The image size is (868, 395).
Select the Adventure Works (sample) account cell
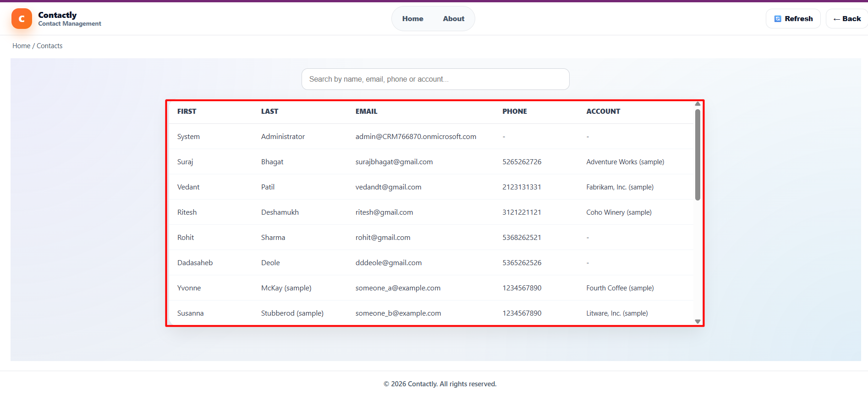point(625,162)
